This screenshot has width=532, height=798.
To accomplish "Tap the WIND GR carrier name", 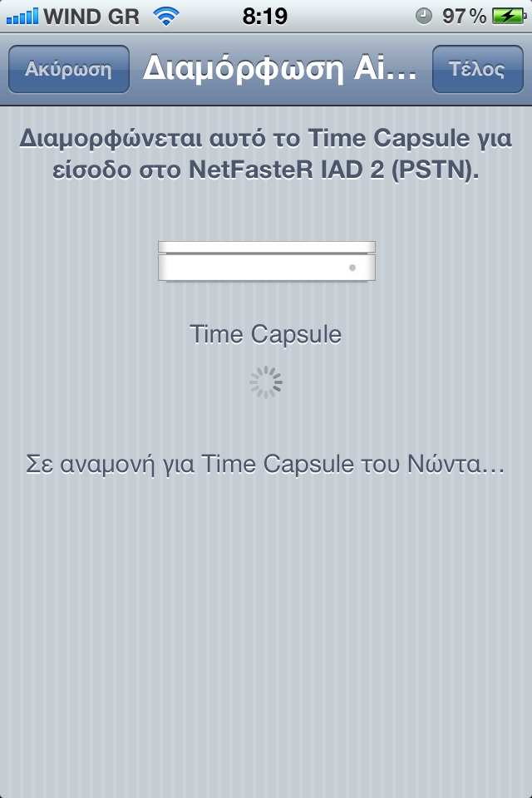I will coord(91,17).
